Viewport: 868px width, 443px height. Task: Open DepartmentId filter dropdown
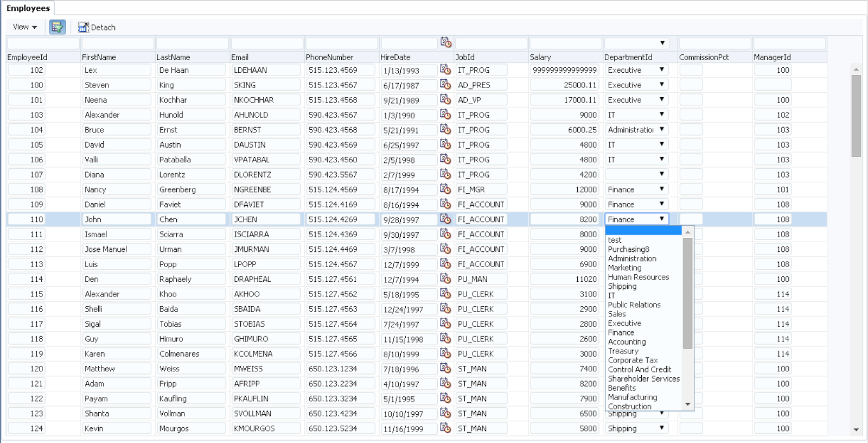637,43
